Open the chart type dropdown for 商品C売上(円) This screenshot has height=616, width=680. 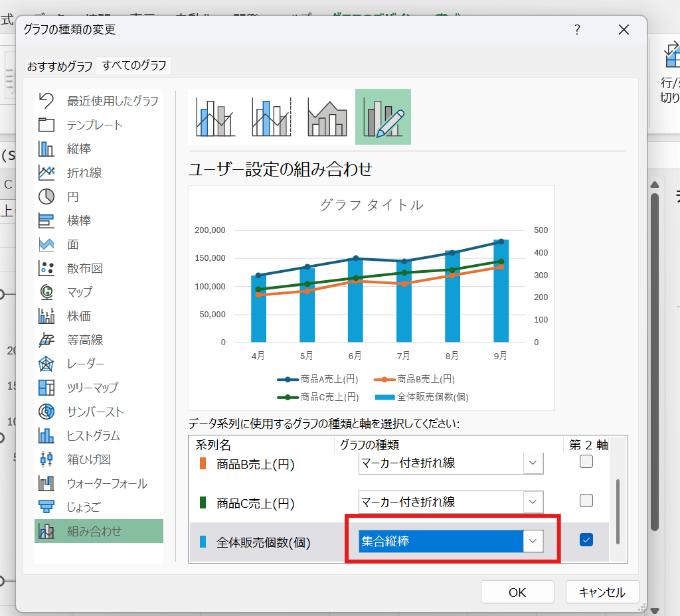coord(532,502)
